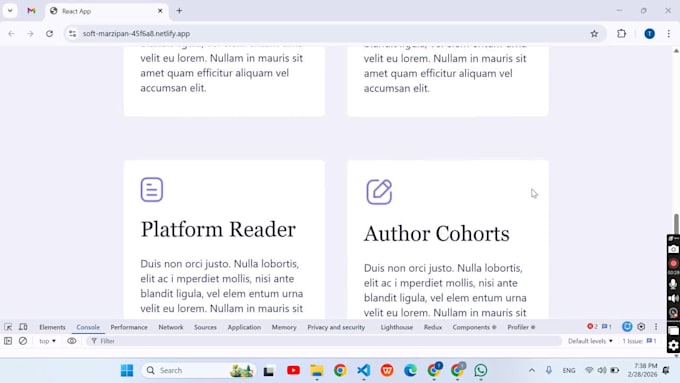Screen dimensions: 680x383
Task: Open the Gmail pinned tab
Action: pyautogui.click(x=31, y=11)
